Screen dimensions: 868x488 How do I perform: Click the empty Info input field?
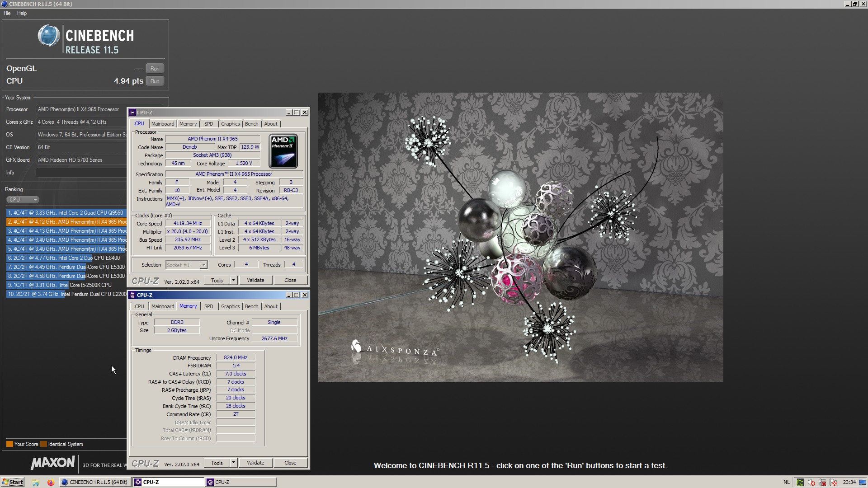pyautogui.click(x=81, y=173)
